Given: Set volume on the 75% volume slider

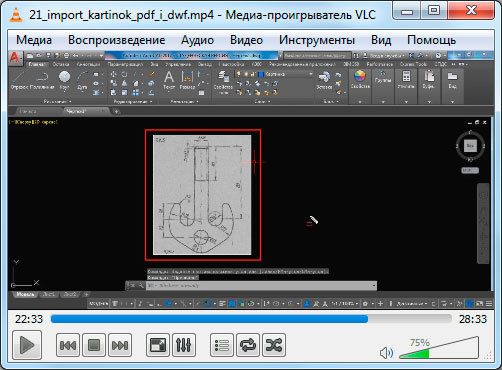Looking at the screenshot, I should click(x=439, y=348).
